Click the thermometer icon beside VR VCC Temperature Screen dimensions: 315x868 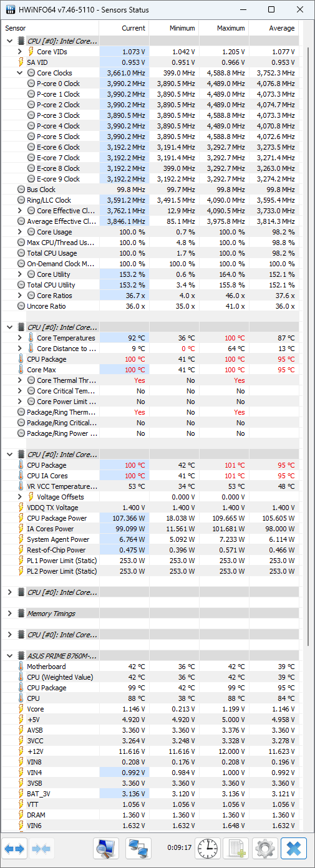click(22, 486)
